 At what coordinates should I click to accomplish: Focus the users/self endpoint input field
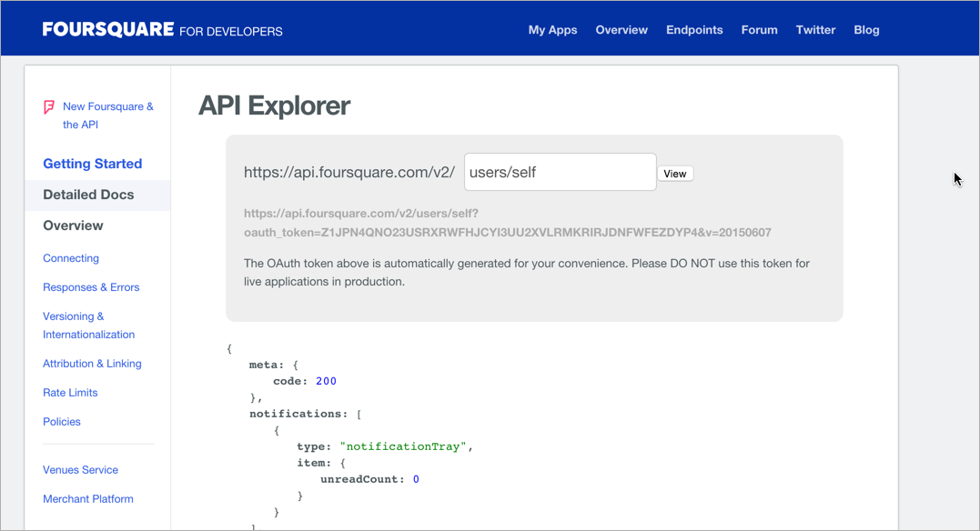click(560, 172)
